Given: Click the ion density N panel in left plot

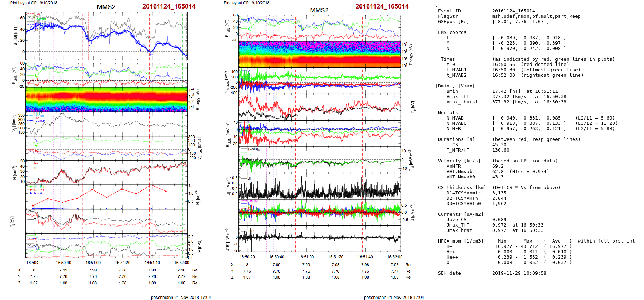Looking at the screenshot, I should point(106,173).
